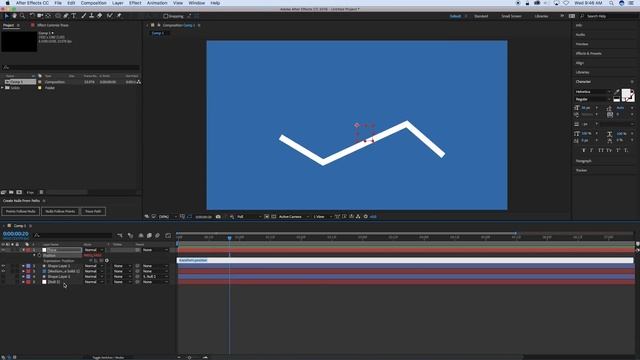This screenshot has height=360, width=640.
Task: Select the Pan Behind anchor point tool
Action: pos(48,16)
